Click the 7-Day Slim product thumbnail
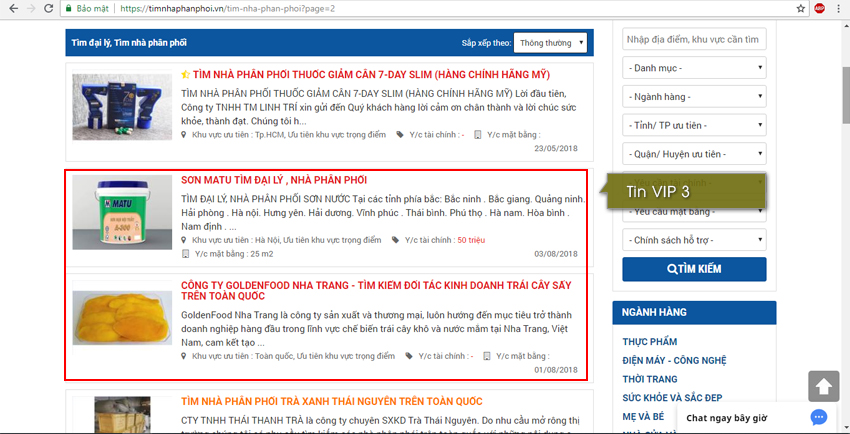Viewport: 850px width, 434px height. pos(122,107)
